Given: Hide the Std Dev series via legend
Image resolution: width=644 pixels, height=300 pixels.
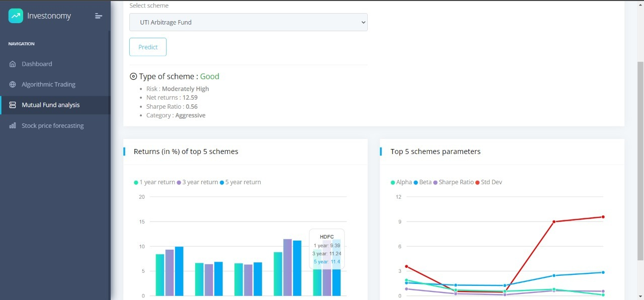Looking at the screenshot, I should [x=489, y=182].
